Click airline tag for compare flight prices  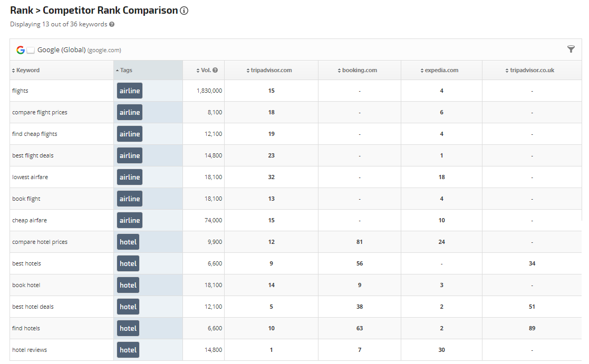[x=130, y=112]
